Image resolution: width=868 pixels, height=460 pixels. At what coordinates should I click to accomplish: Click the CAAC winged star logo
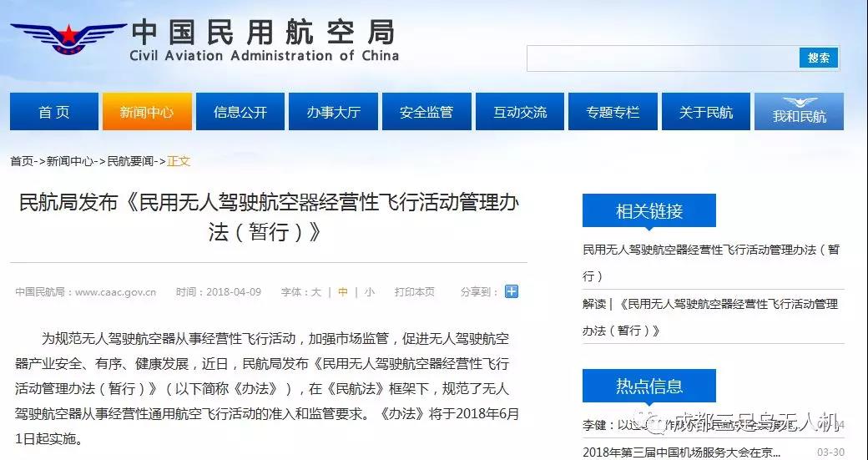pos(68,38)
